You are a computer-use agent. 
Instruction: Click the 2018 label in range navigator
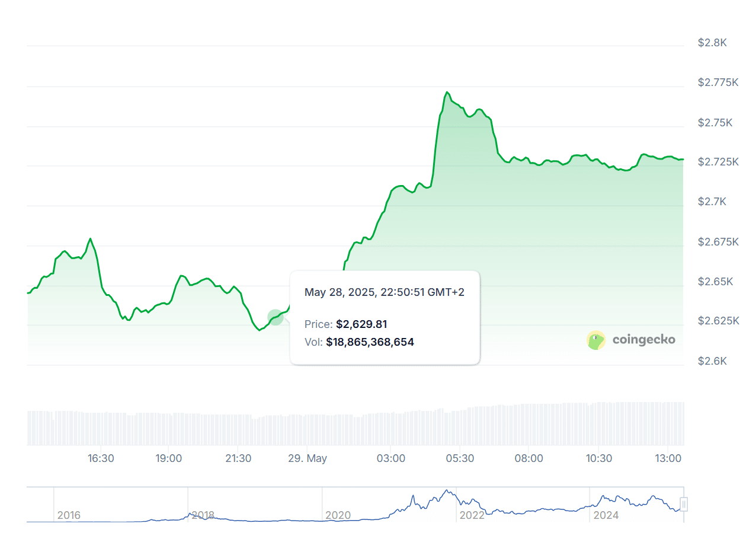(x=203, y=515)
